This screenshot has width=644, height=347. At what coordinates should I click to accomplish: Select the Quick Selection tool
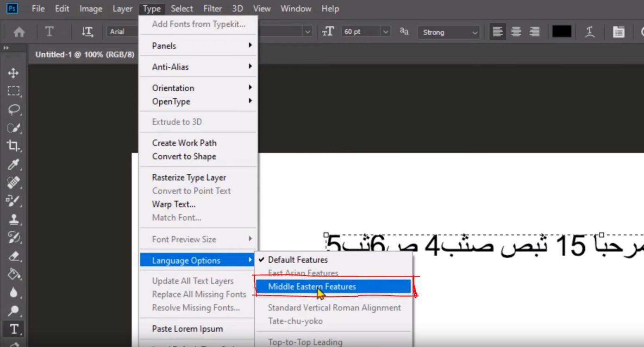(13, 128)
